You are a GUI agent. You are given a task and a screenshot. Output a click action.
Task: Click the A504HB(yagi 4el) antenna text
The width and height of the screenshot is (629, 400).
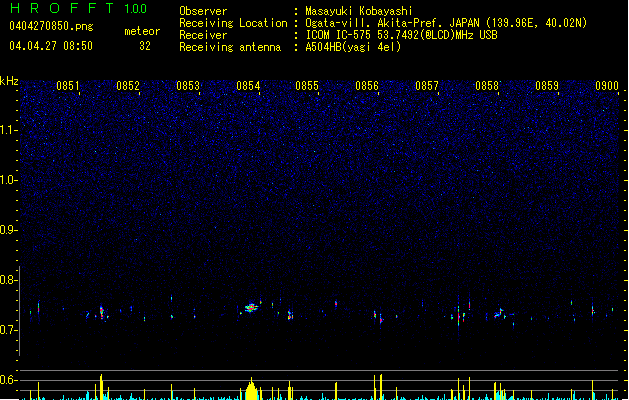coord(353,47)
